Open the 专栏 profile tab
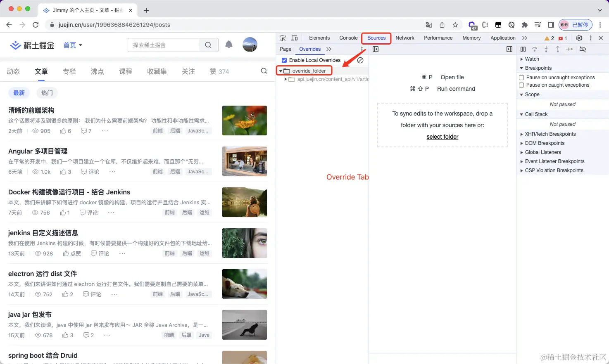Screen dimensions: 609x364 69,71
